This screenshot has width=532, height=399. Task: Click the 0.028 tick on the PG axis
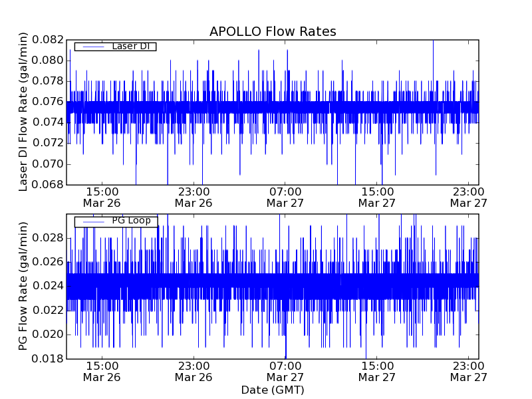pyautogui.click(x=51, y=237)
